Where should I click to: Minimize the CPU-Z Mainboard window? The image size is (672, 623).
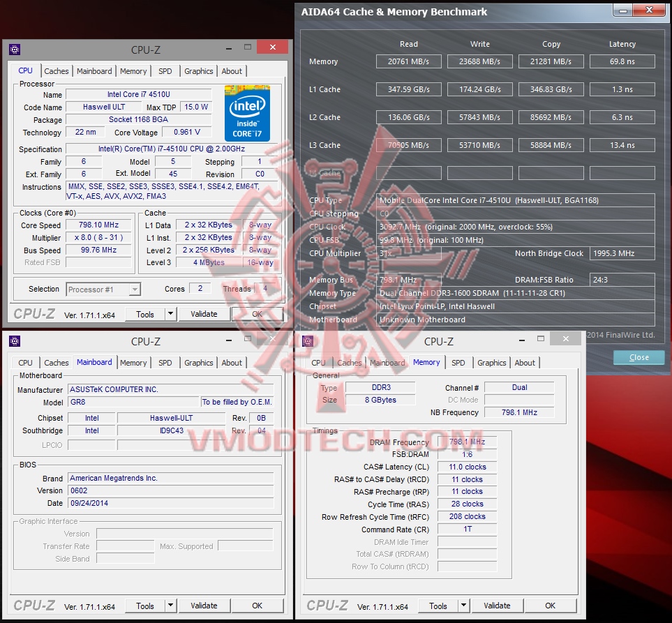229,340
